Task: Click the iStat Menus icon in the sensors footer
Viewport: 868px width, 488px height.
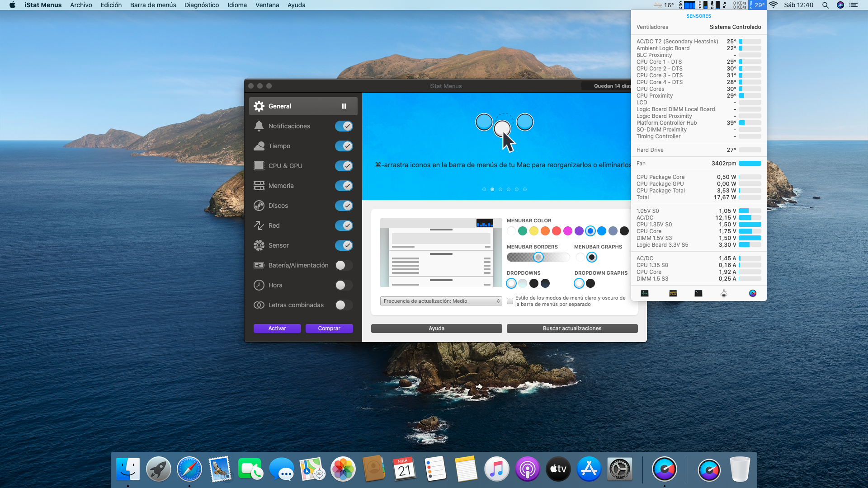Action: coord(753,293)
